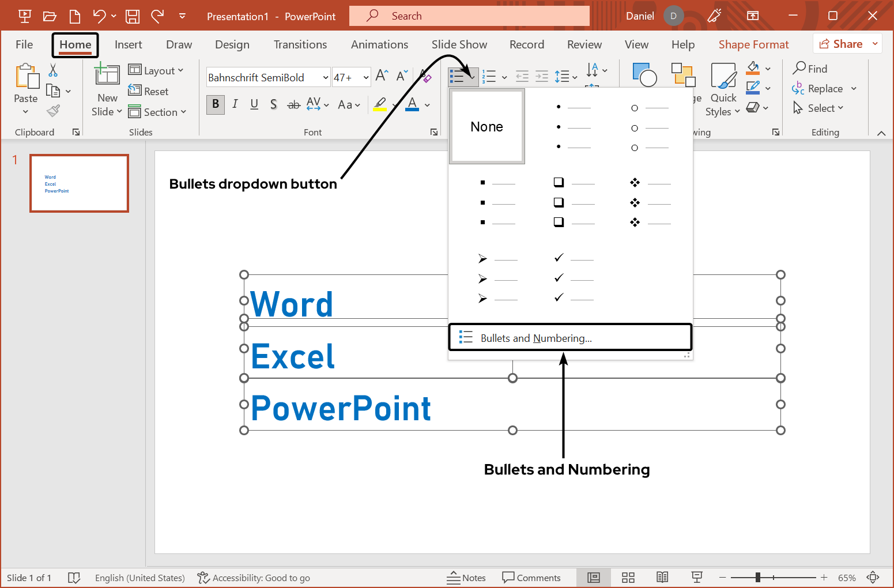Toggle Italic formatting

coord(235,104)
